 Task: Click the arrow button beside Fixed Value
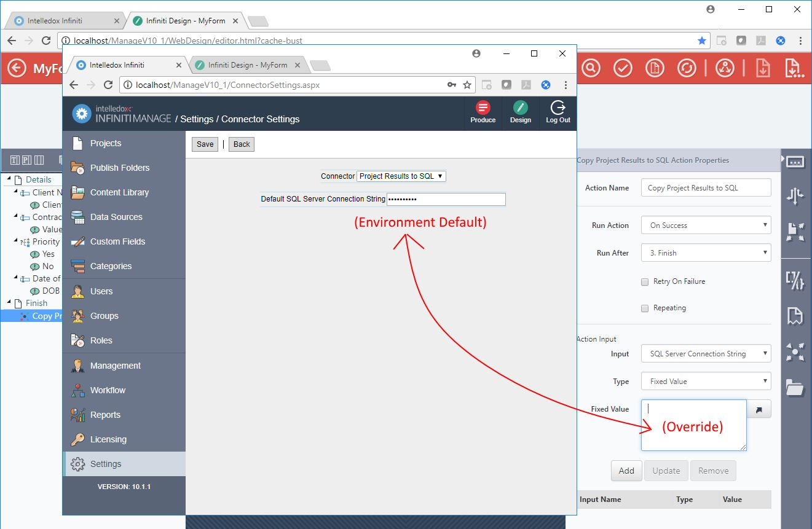759,409
